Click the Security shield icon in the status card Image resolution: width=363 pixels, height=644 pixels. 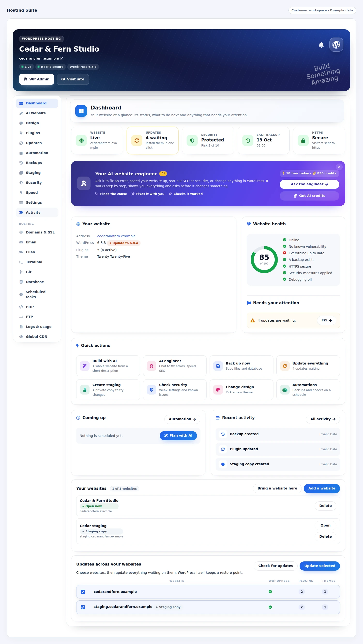(192, 140)
